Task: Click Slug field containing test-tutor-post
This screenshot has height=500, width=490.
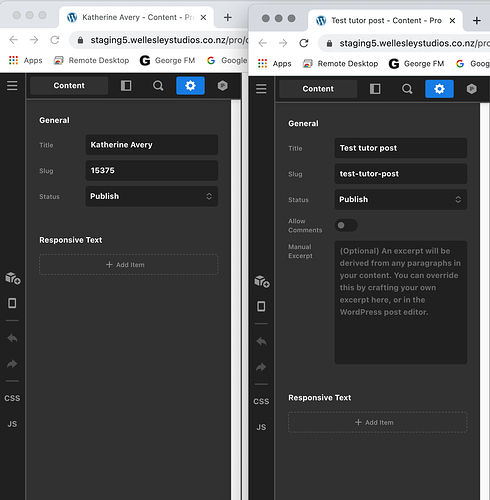Action: [401, 174]
